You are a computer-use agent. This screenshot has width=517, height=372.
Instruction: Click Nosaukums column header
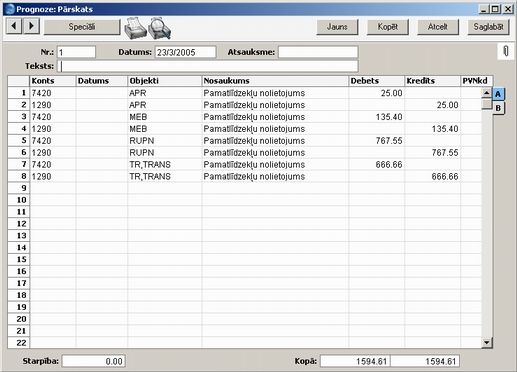275,81
